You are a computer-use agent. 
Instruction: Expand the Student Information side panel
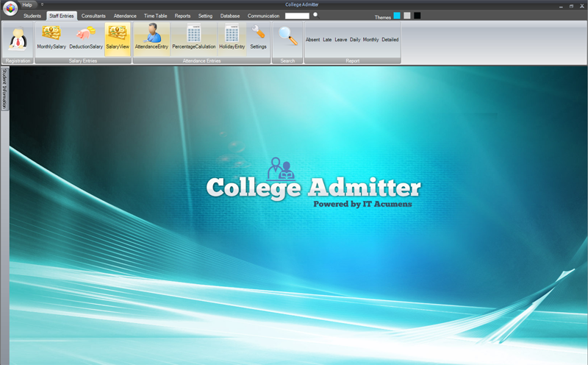[x=4, y=88]
